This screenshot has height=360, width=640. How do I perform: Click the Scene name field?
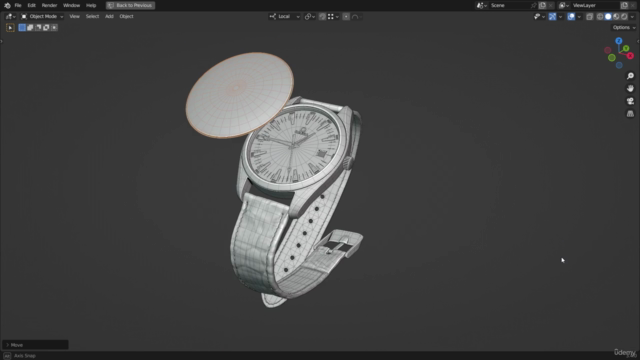click(x=509, y=5)
